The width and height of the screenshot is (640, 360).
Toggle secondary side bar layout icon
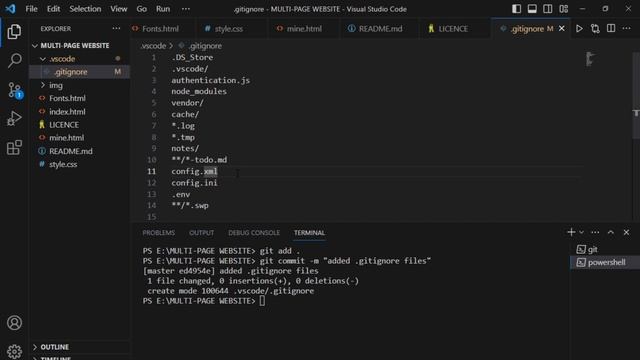click(x=548, y=9)
